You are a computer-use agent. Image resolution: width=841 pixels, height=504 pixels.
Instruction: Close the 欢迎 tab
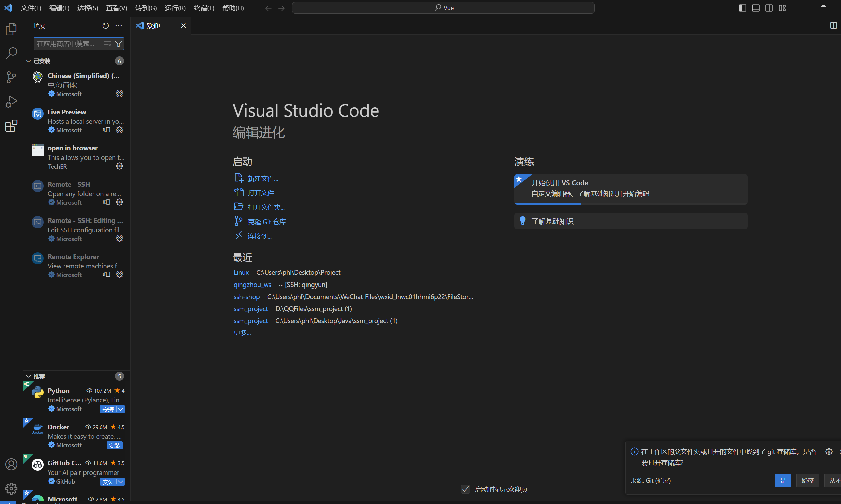(x=183, y=26)
